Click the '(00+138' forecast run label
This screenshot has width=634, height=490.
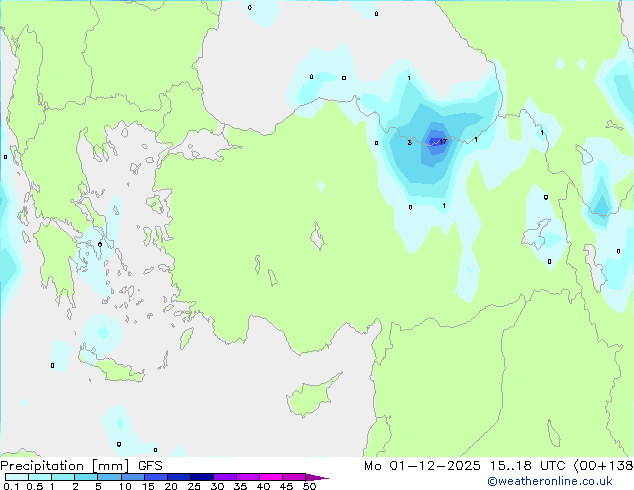603,466
